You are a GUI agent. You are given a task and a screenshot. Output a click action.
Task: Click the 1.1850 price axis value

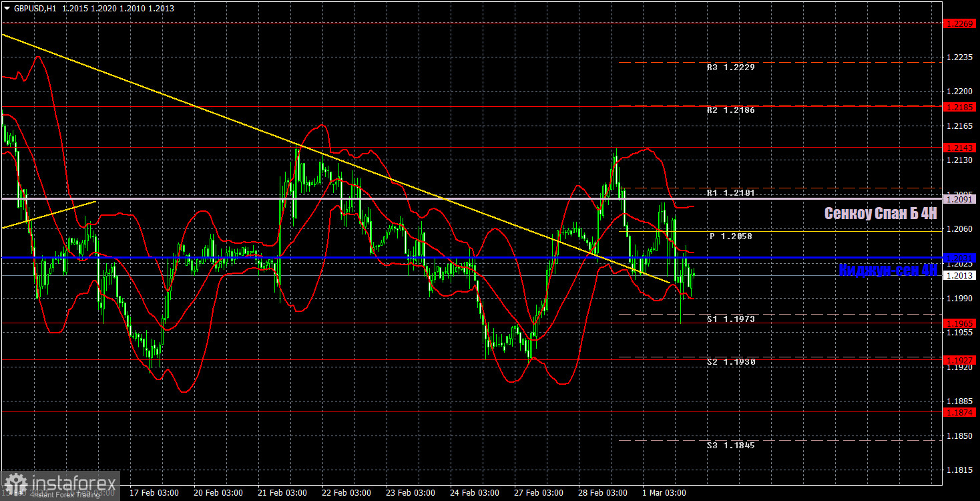[x=959, y=436]
